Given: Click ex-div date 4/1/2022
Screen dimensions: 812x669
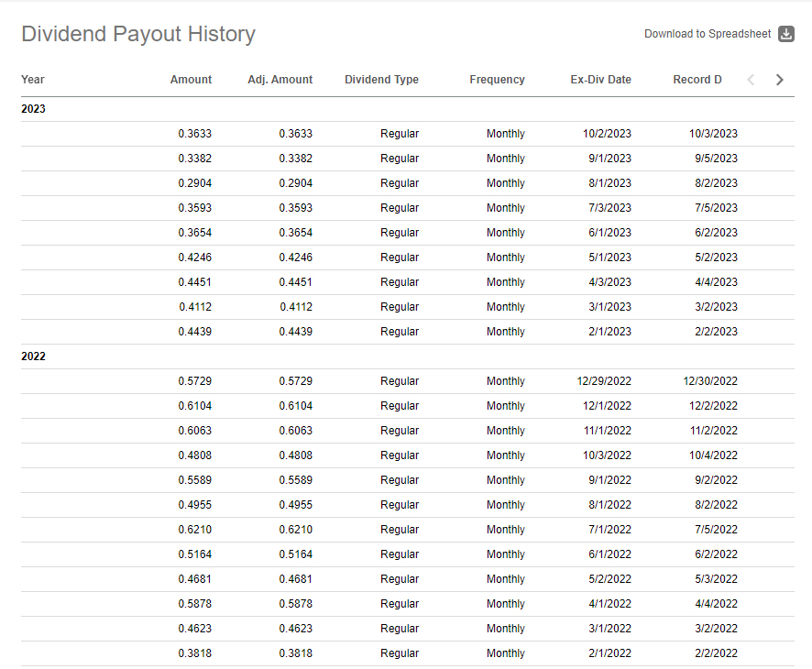Looking at the screenshot, I should (610, 604).
